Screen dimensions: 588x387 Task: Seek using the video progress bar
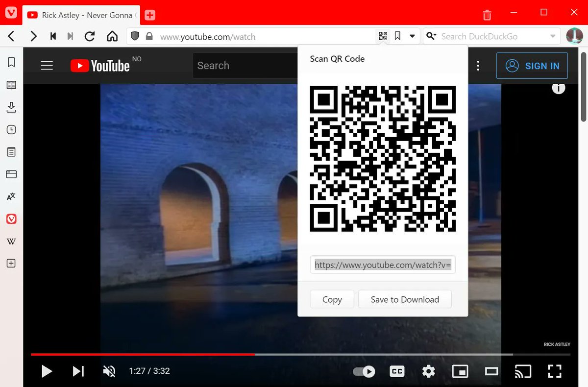(x=300, y=354)
